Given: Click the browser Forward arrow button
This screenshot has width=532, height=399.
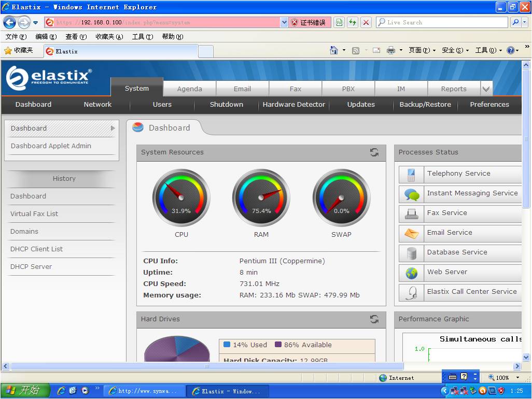Looking at the screenshot, I should coord(24,23).
